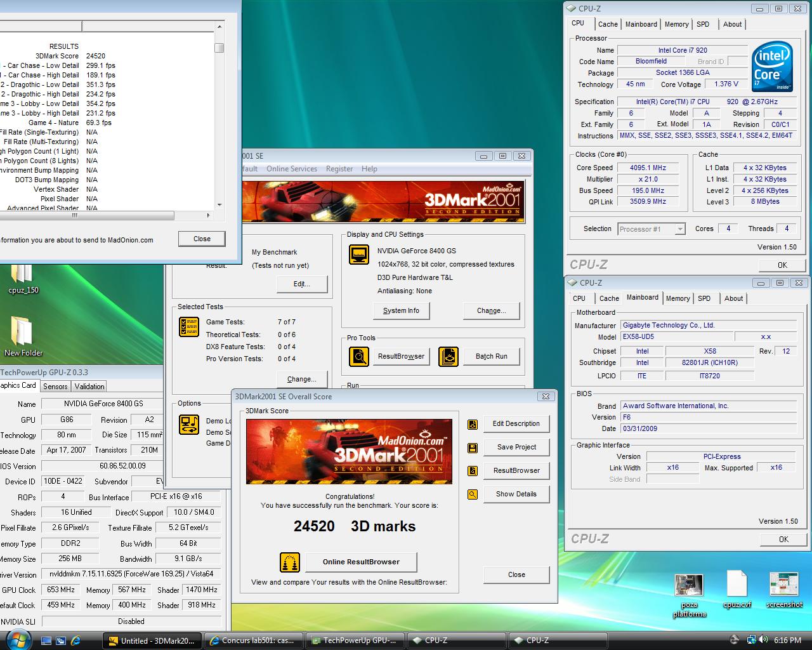Click the Intel Core i7 logo in CPU-Z
This screenshot has height=650, width=812.
pos(772,66)
